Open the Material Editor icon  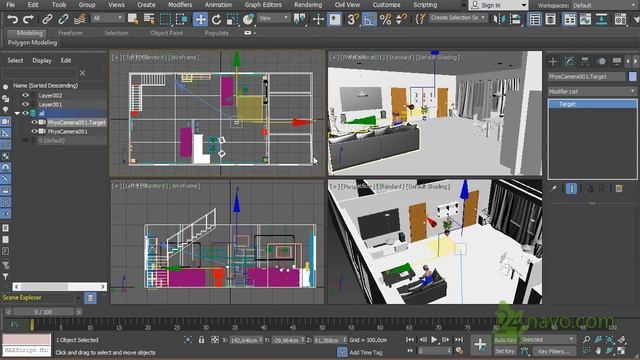[x=620, y=19]
